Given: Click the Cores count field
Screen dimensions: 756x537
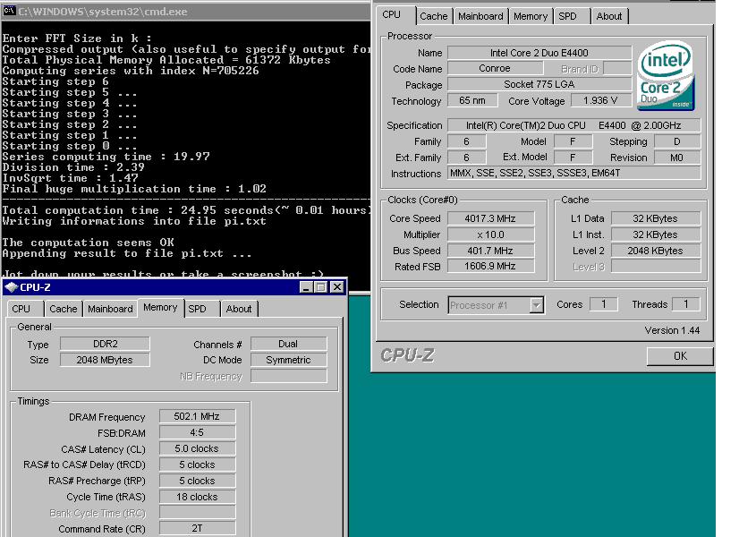Looking at the screenshot, I should point(603,304).
